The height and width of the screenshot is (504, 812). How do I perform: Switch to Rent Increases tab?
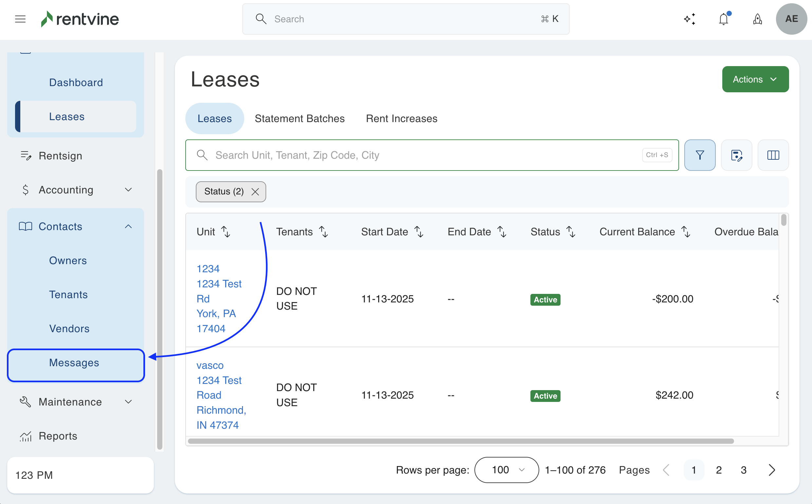coord(401,118)
